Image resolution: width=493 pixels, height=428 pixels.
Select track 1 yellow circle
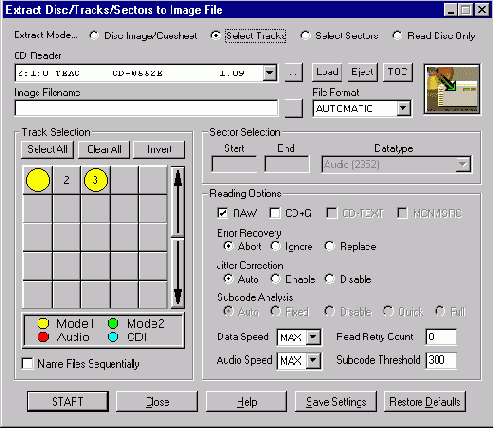(x=38, y=180)
